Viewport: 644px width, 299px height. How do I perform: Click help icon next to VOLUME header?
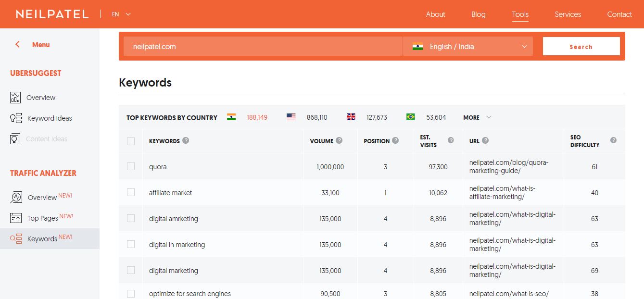pyautogui.click(x=339, y=141)
